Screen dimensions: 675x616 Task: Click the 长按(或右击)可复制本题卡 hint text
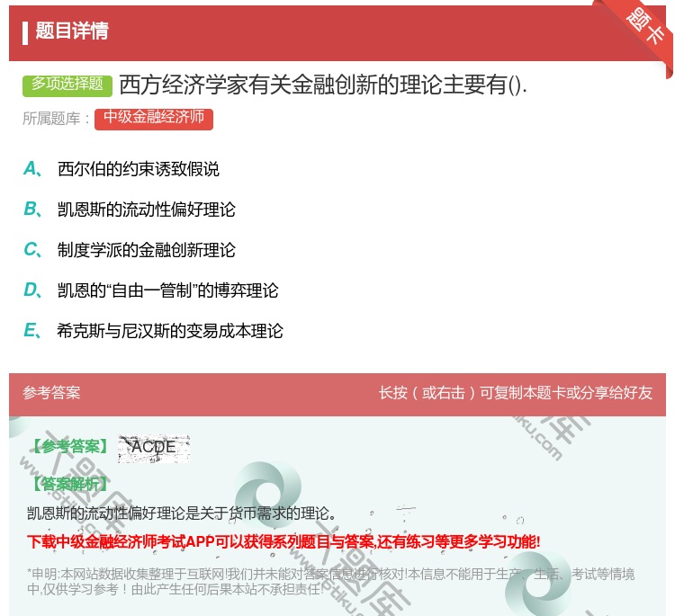(516, 393)
